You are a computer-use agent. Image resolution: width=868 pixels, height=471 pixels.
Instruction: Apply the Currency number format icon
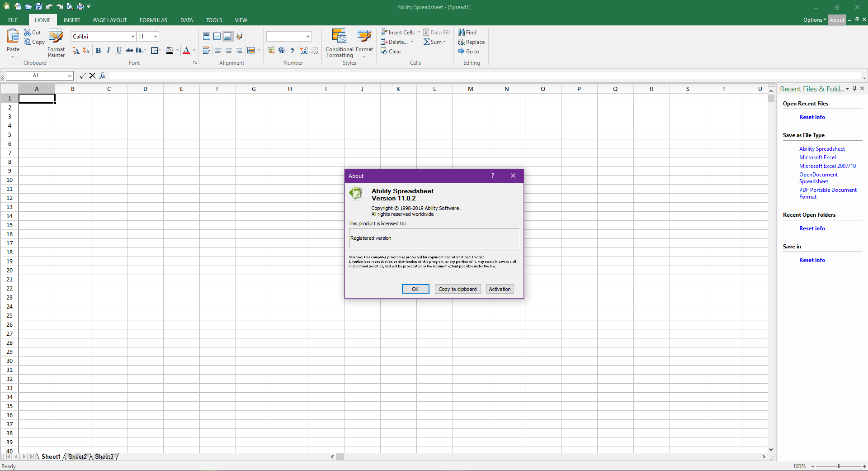[271, 50]
